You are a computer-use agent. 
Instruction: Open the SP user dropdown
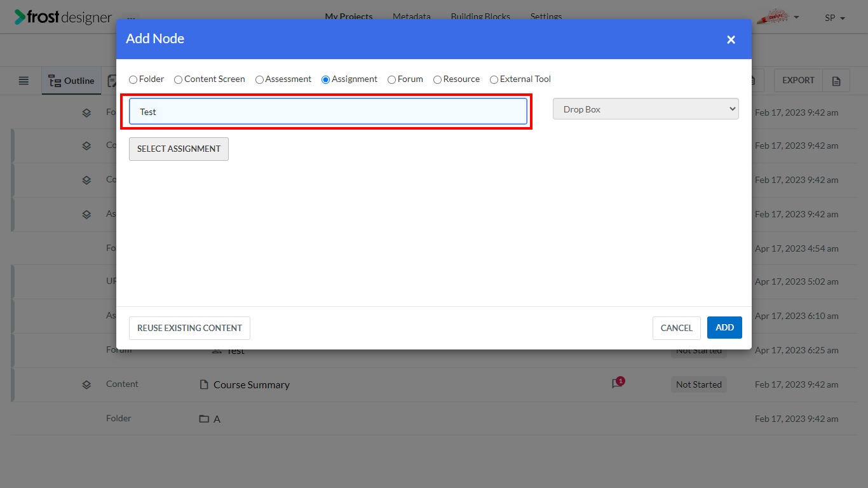[x=835, y=18]
